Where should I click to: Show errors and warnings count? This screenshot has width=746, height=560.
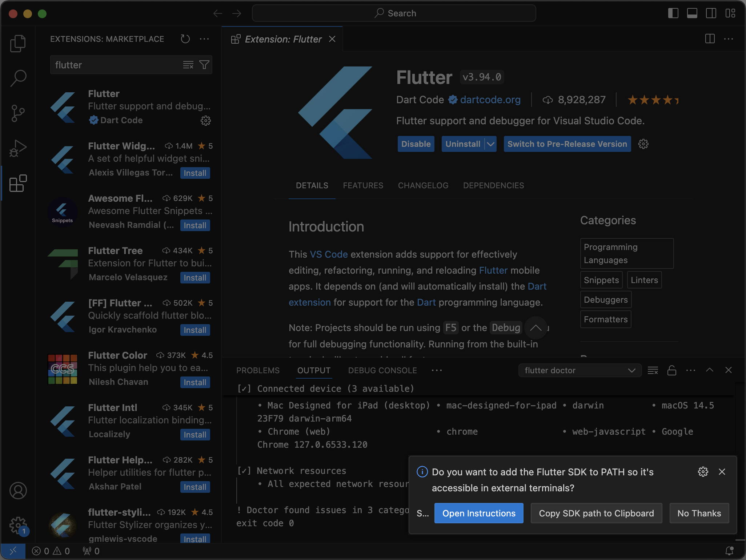pyautogui.click(x=51, y=551)
